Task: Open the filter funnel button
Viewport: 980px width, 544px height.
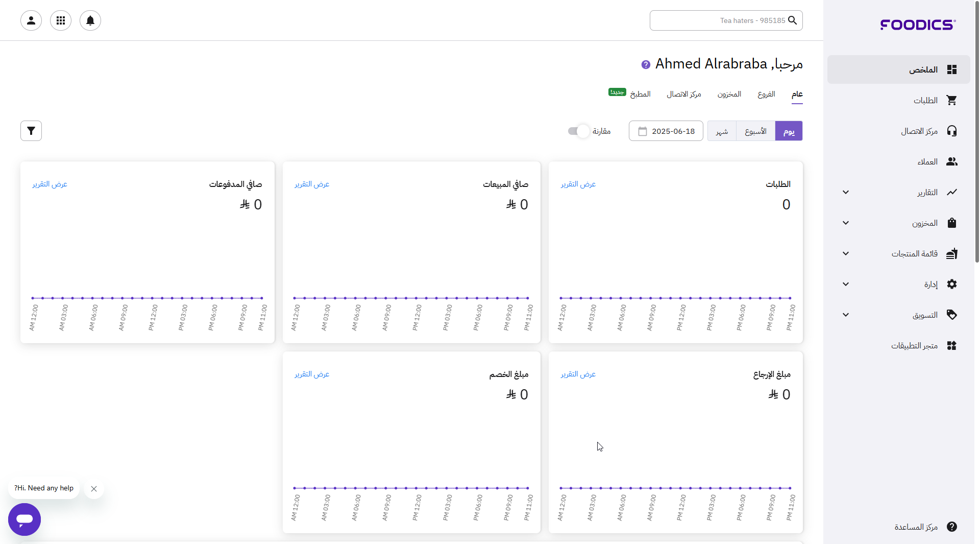Action: tap(31, 131)
